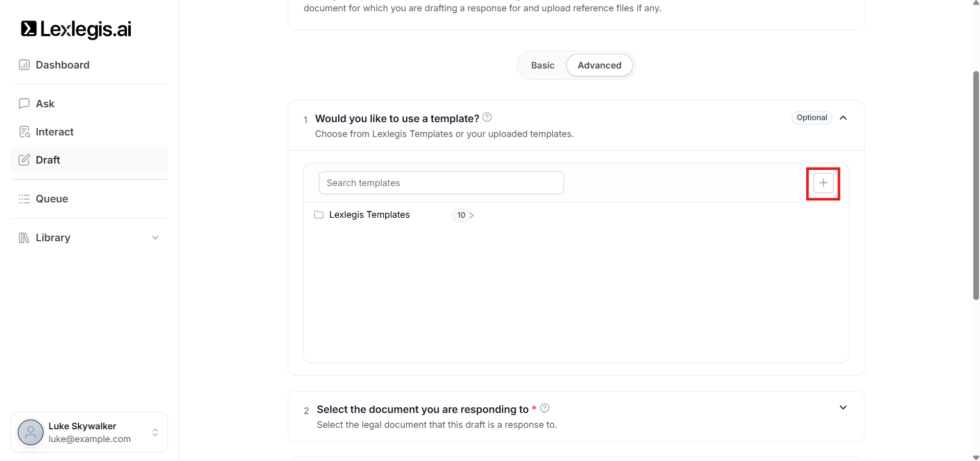The height and width of the screenshot is (461, 980).
Task: Open Luke Skywalker account switcher
Action: point(155,432)
